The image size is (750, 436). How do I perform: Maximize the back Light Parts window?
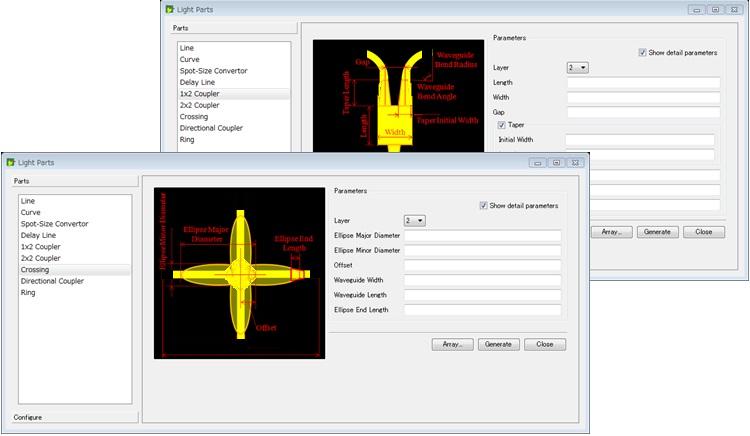coord(716,10)
